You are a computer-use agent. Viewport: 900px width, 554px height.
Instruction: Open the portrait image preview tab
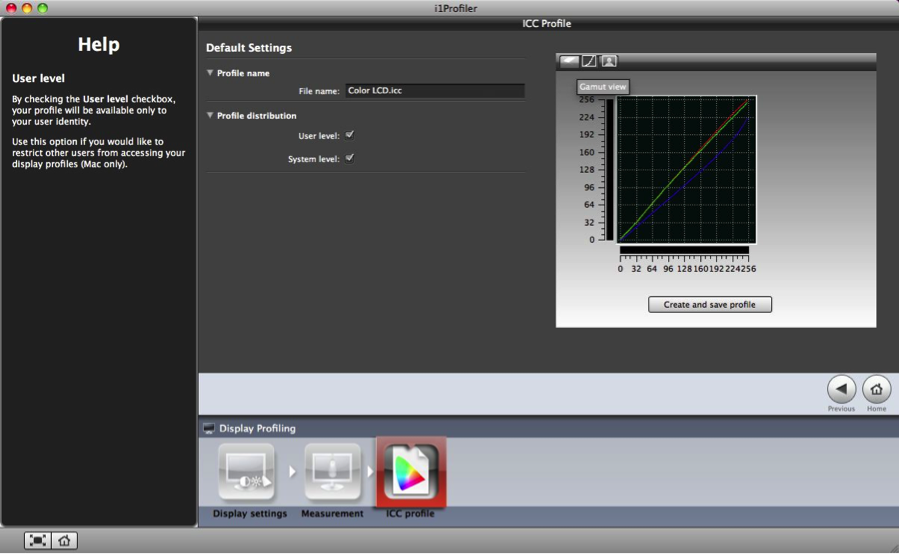[609, 61]
